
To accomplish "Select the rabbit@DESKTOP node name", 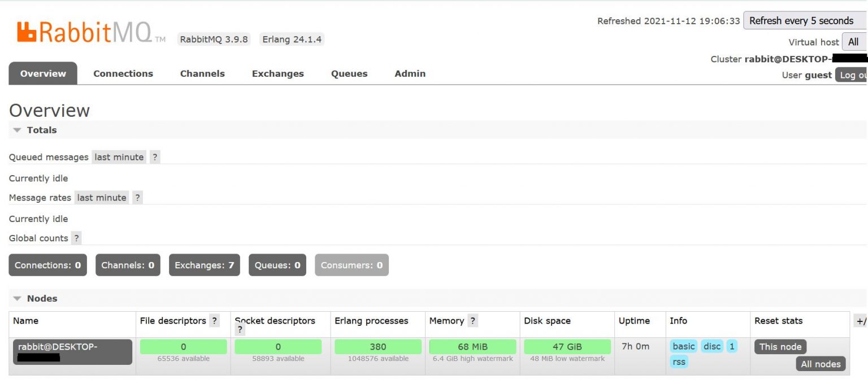I will pos(72,352).
